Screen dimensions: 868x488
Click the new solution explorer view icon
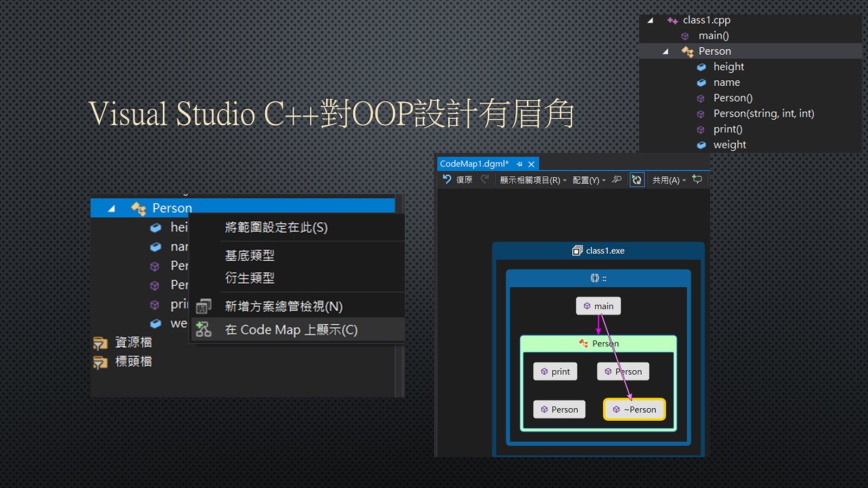203,306
